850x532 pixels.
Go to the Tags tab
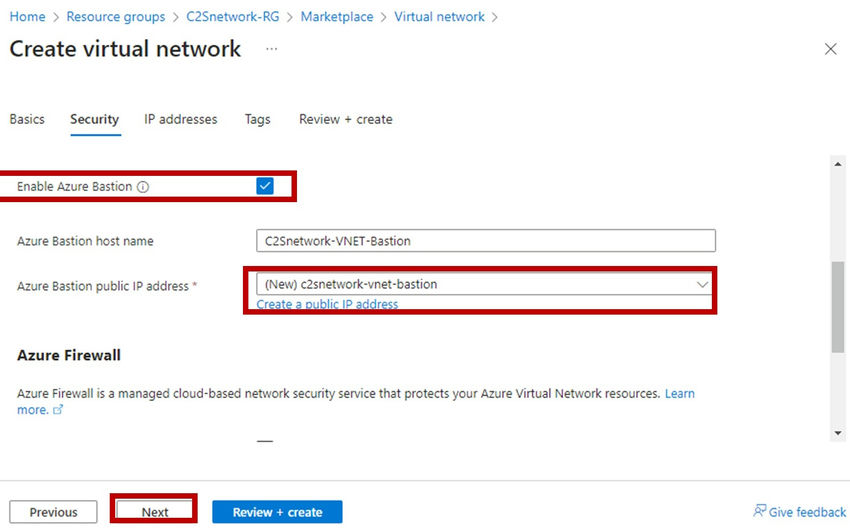click(x=257, y=119)
